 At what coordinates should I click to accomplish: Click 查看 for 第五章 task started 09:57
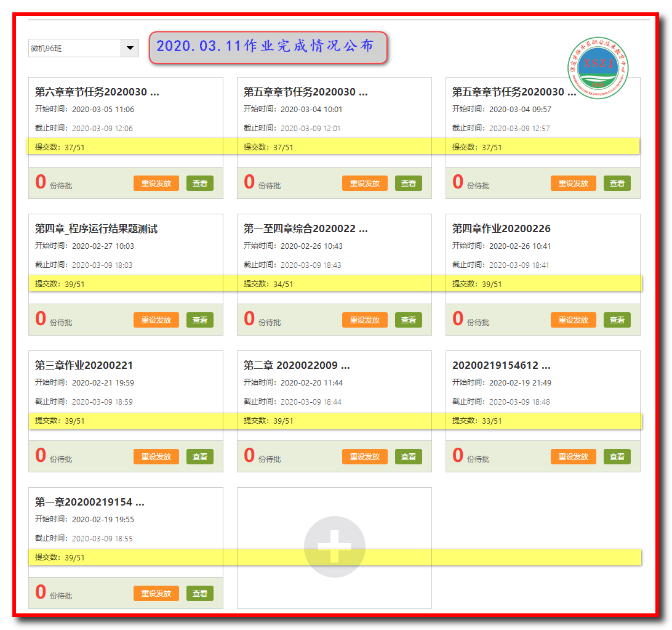point(617,183)
